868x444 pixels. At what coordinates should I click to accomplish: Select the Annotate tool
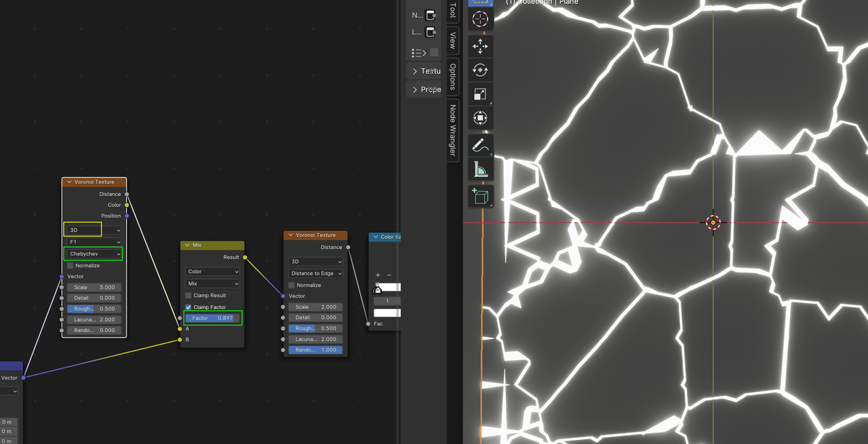[480, 144]
